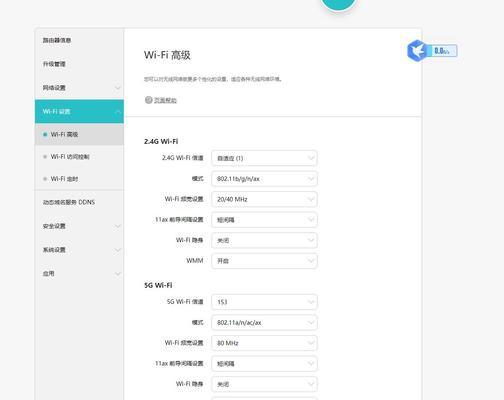
Task: Open the 20/40 MHz bandwidth dropdown
Action: pyautogui.click(x=264, y=199)
